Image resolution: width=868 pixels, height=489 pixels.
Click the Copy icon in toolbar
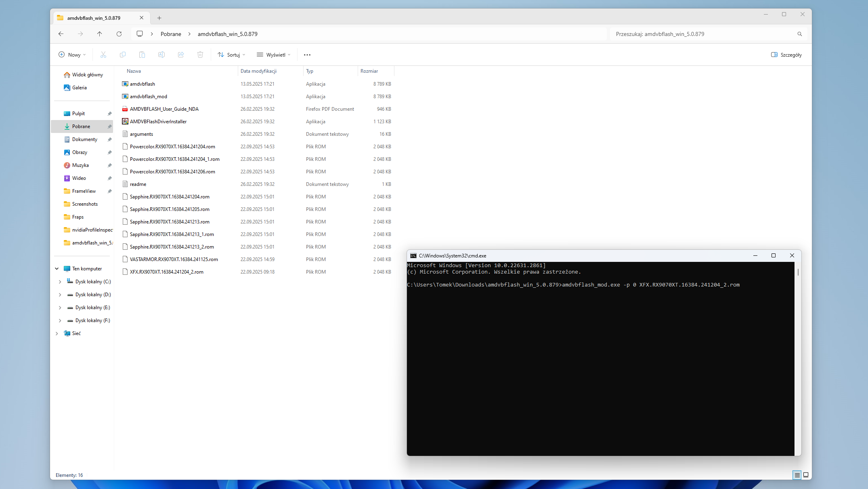click(123, 55)
